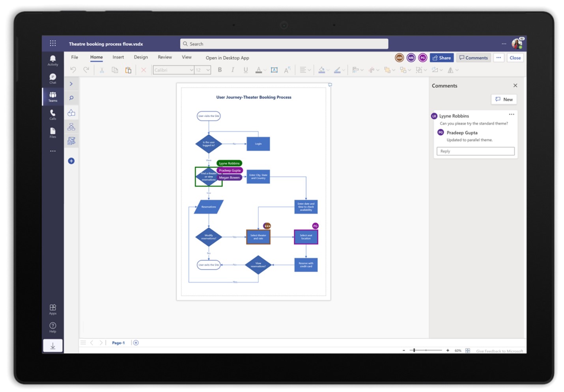This screenshot has height=392, width=564.
Task: Click the Undo arrow icon
Action: [x=73, y=70]
